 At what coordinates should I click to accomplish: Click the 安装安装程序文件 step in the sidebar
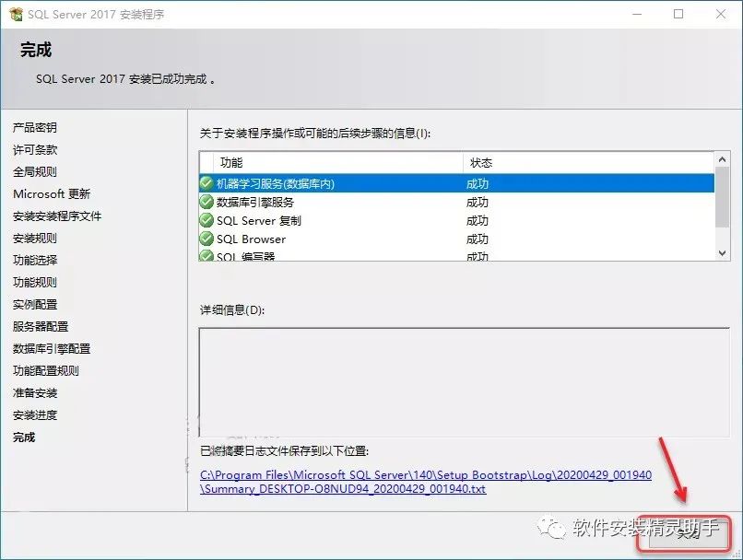click(57, 216)
